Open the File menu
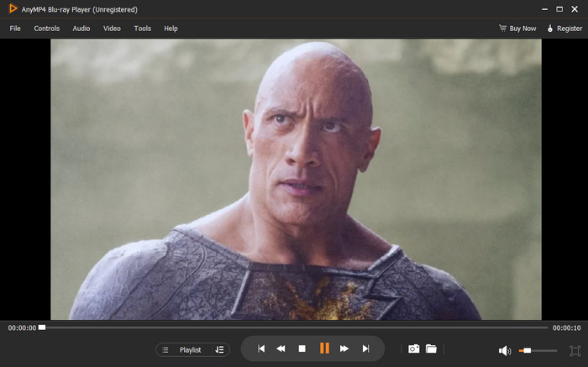Viewport: 588px width, 367px height. pos(15,29)
